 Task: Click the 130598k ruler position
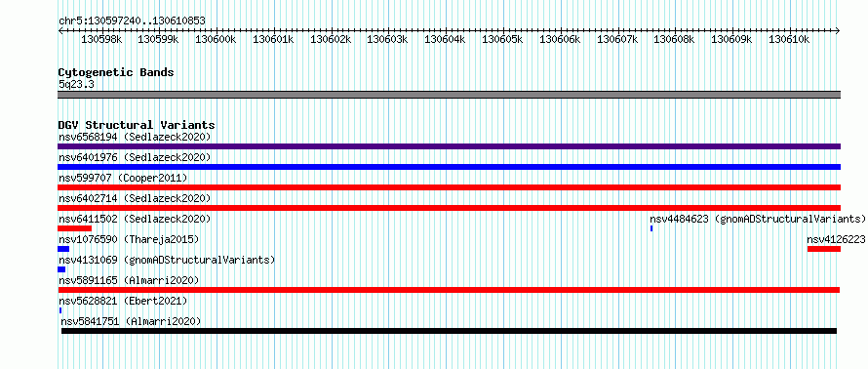(101, 39)
